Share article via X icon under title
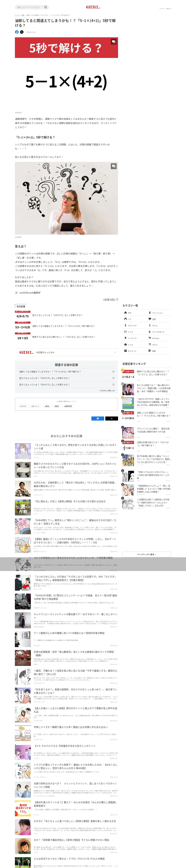Screen dimensions: 186x868 tap(22, 32)
